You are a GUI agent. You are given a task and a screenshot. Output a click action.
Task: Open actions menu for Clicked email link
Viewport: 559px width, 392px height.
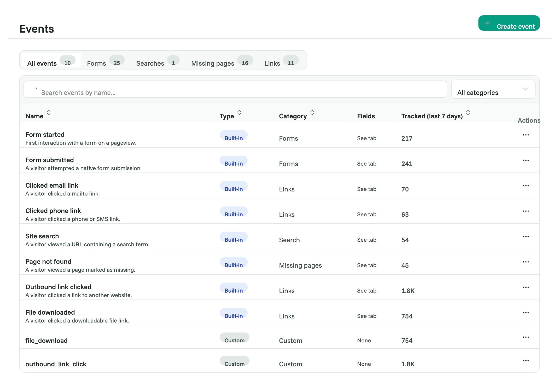(526, 186)
